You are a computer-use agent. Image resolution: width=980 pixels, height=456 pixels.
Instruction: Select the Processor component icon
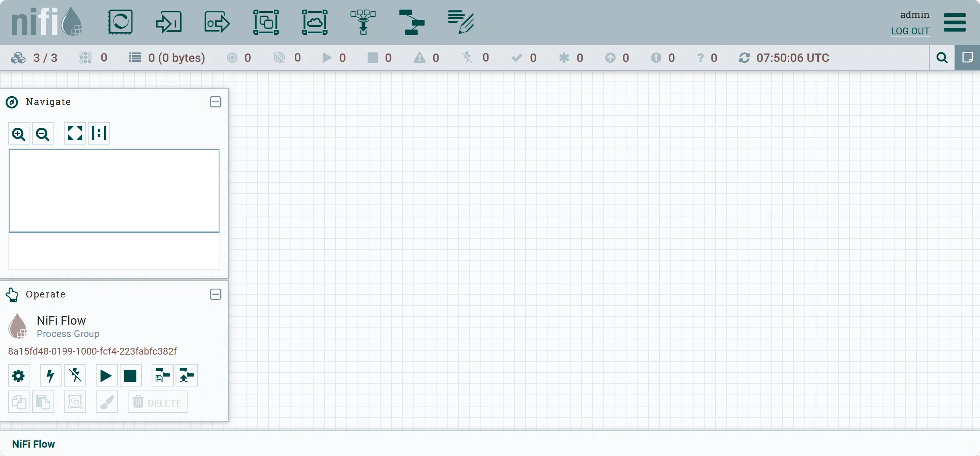point(120,22)
